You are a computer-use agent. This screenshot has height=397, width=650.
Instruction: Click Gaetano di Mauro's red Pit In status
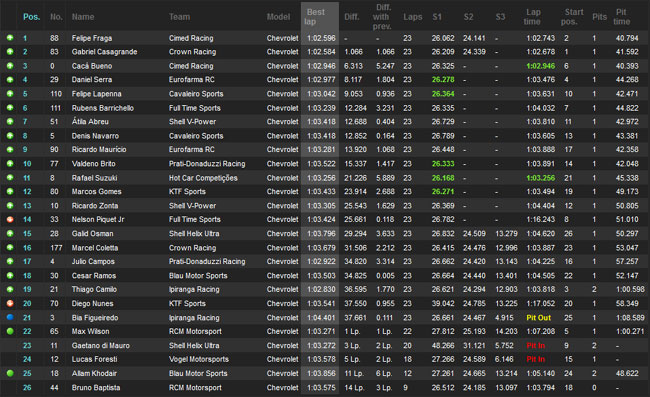click(x=536, y=345)
